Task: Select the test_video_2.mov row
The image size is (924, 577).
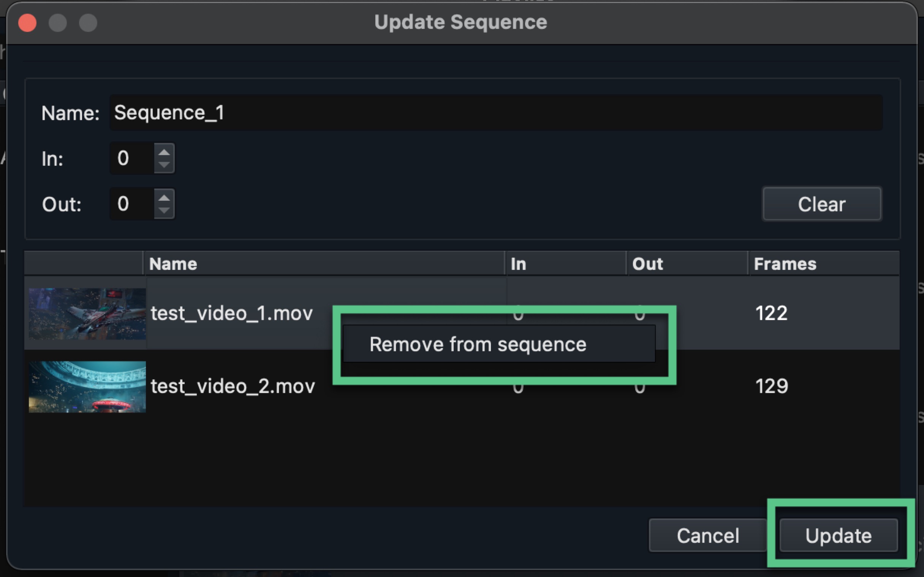Action: 233,386
